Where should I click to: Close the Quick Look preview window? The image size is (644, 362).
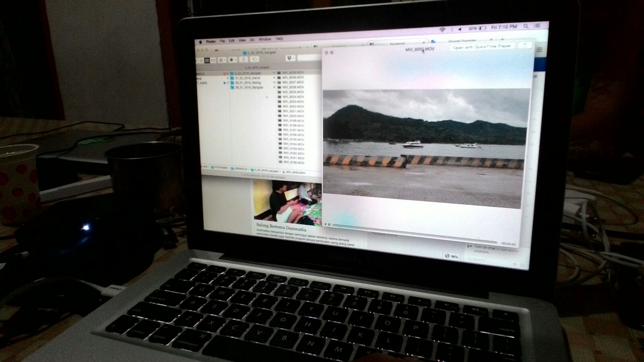click(x=326, y=52)
